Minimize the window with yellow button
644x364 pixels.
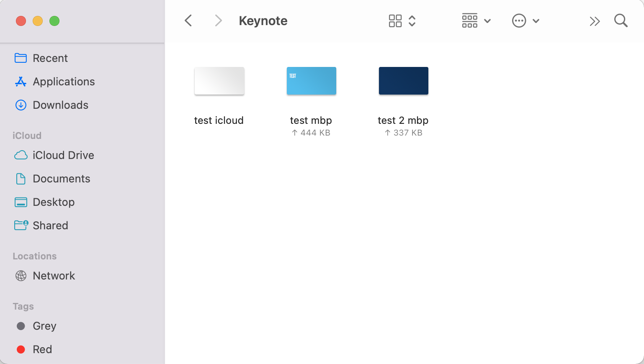(38, 21)
